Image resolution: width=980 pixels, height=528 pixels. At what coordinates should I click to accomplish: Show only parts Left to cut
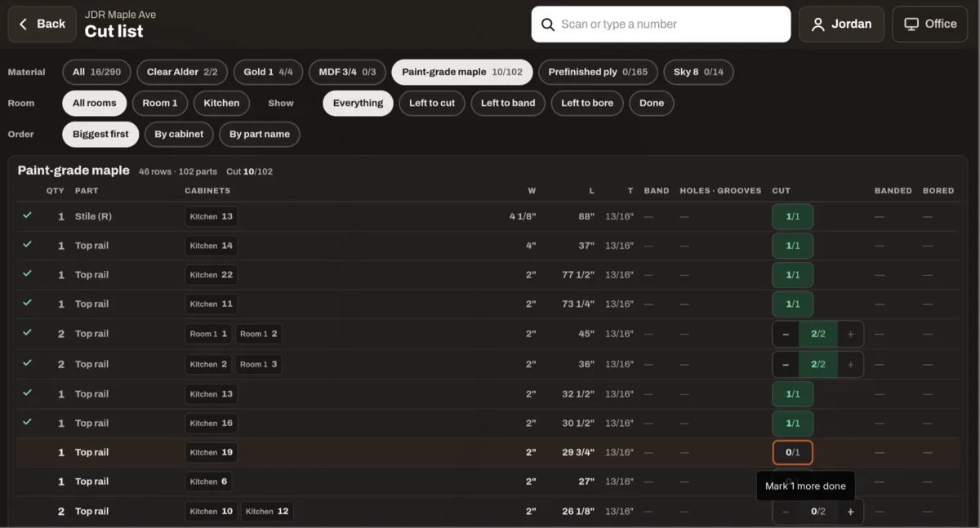(432, 103)
